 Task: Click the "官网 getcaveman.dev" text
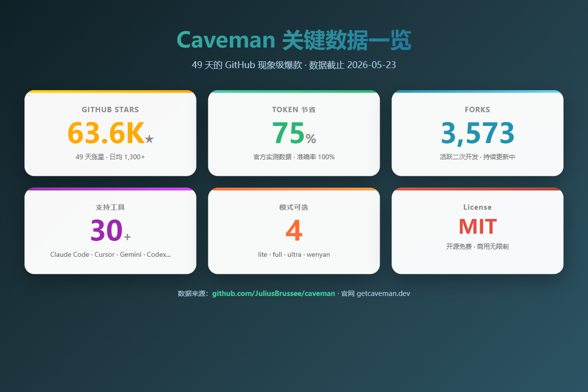[x=376, y=294]
